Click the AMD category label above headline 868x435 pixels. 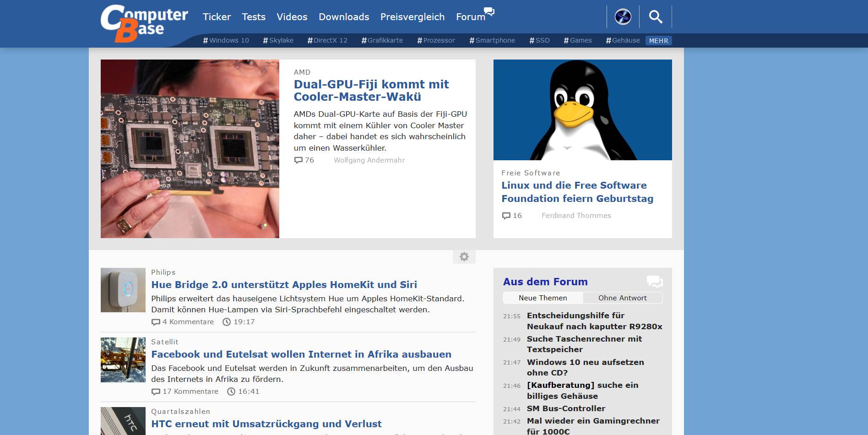(x=302, y=72)
